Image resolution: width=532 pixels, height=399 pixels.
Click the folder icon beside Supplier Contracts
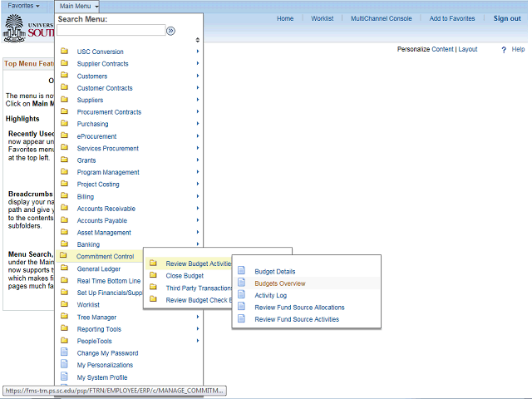tap(64, 63)
